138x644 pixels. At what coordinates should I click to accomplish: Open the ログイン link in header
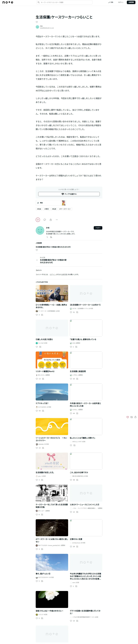click(121, 2)
